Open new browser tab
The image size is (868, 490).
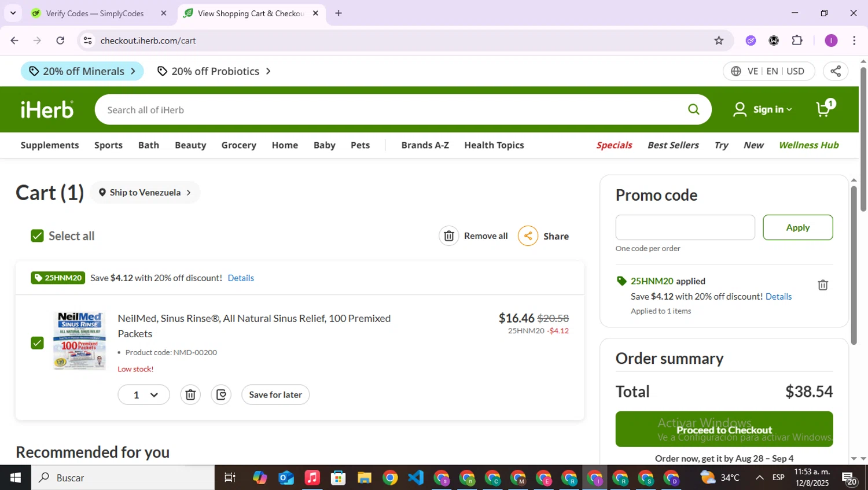pos(339,13)
